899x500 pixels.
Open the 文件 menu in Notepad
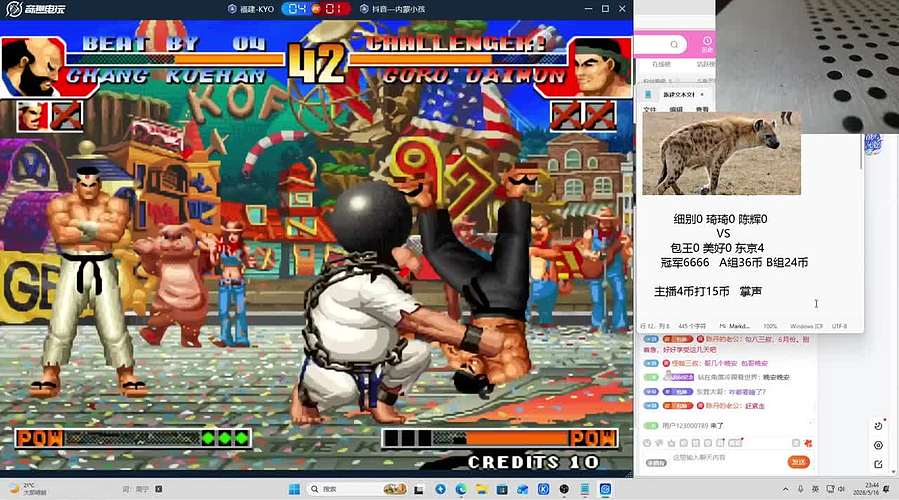pos(650,109)
